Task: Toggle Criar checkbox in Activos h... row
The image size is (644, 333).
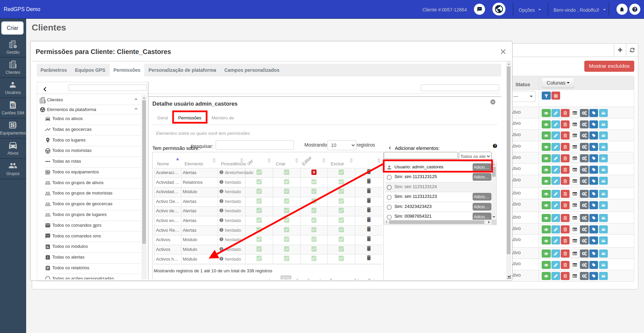Action: (x=286, y=259)
